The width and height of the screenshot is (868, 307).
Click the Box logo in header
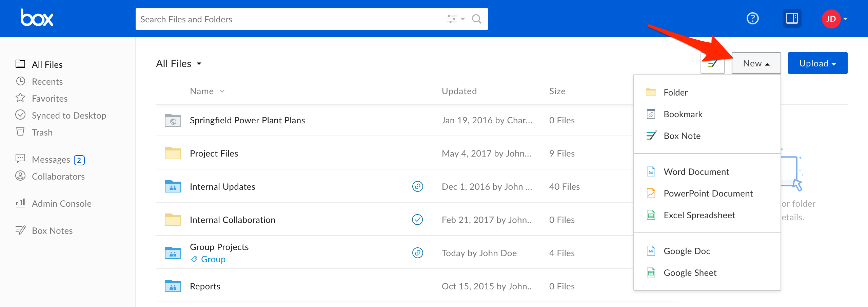point(37,18)
